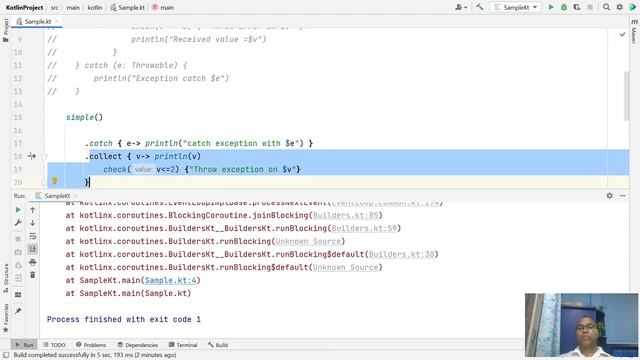
Task: Open Search Everywhere magnifier icon
Action: [x=607, y=7]
